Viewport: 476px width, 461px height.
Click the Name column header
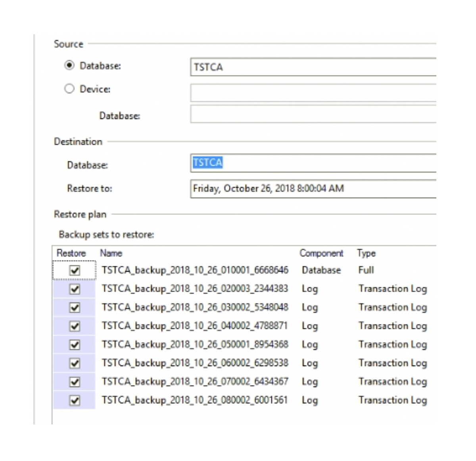click(111, 253)
